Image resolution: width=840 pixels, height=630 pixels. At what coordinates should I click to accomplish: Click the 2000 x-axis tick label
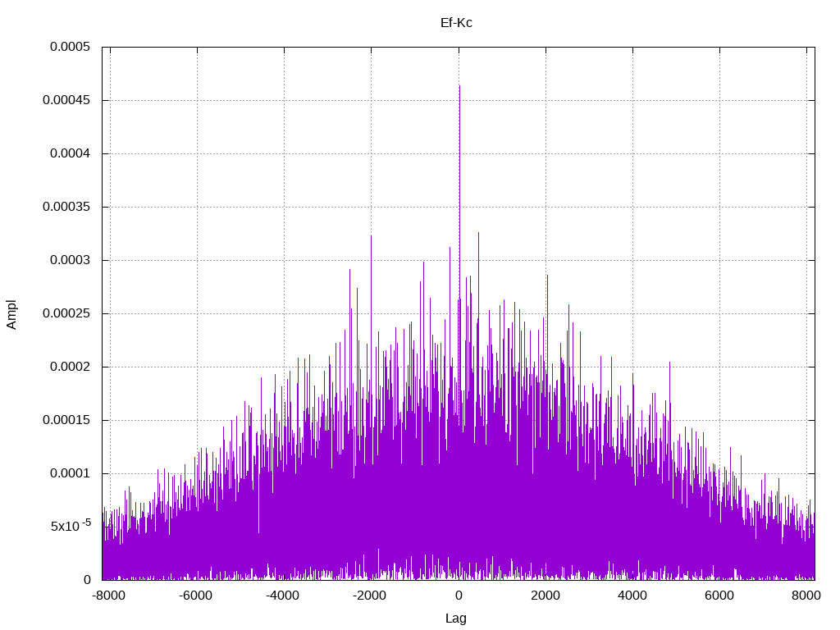(546, 596)
